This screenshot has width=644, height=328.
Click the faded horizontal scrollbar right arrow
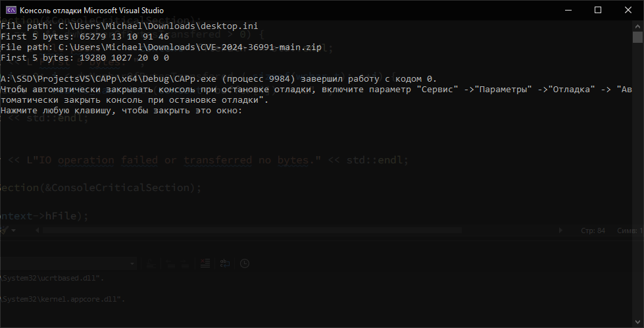(x=560, y=231)
